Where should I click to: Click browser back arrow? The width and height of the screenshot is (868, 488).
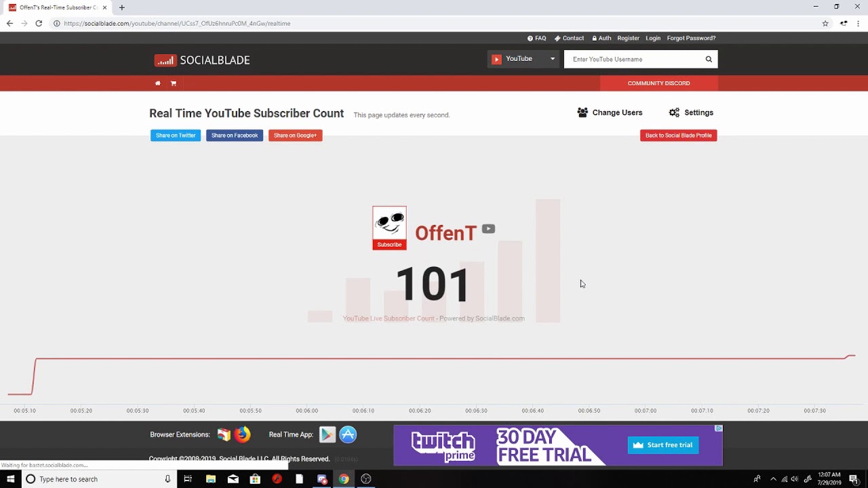click(x=9, y=23)
